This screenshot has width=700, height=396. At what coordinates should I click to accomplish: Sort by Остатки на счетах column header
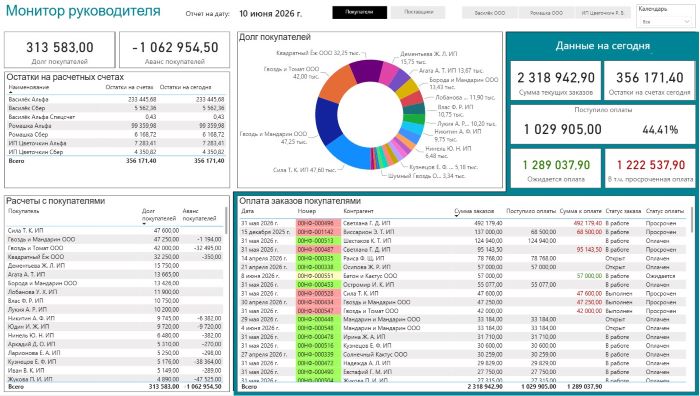click(x=129, y=87)
